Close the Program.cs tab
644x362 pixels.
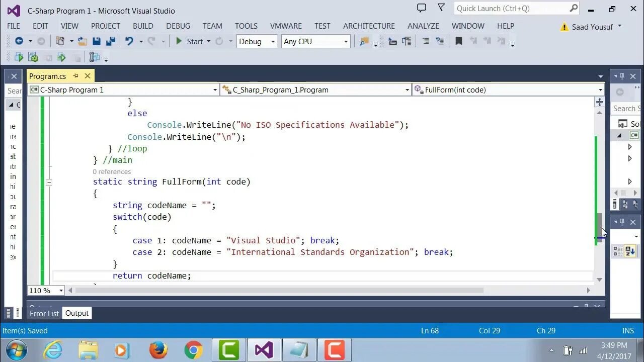pyautogui.click(x=88, y=76)
